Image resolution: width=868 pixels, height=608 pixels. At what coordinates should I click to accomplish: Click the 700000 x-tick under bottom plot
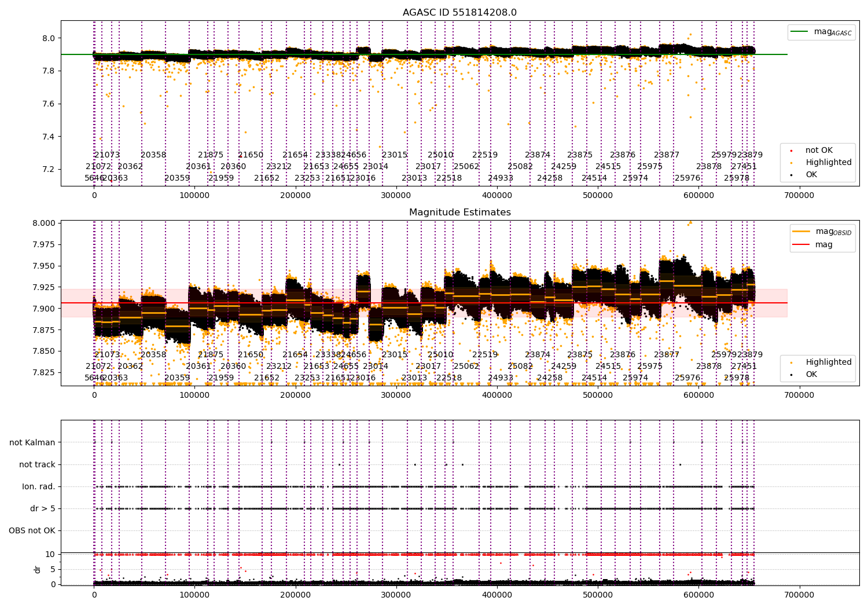click(799, 595)
